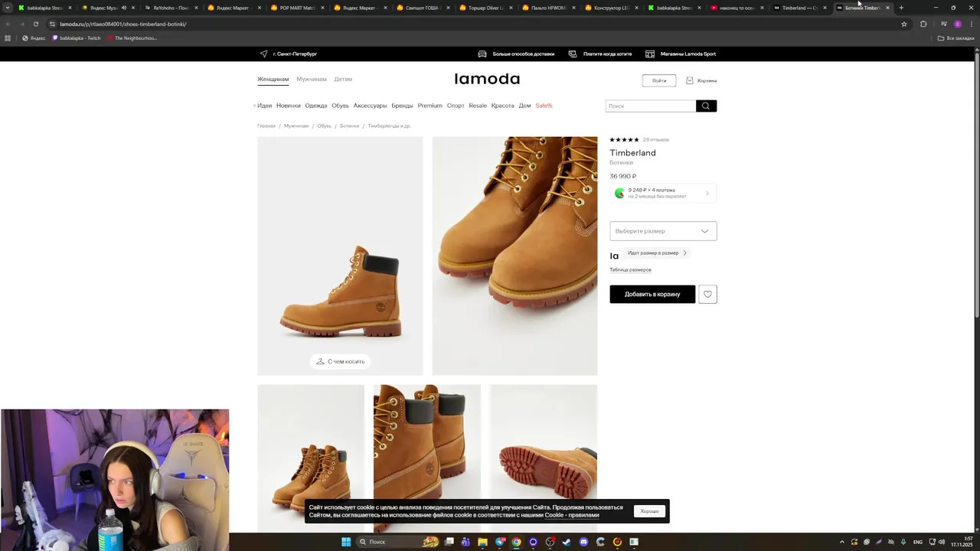This screenshot has width=980, height=551.
Task: Open the Cookie - правилами link
Action: point(572,515)
